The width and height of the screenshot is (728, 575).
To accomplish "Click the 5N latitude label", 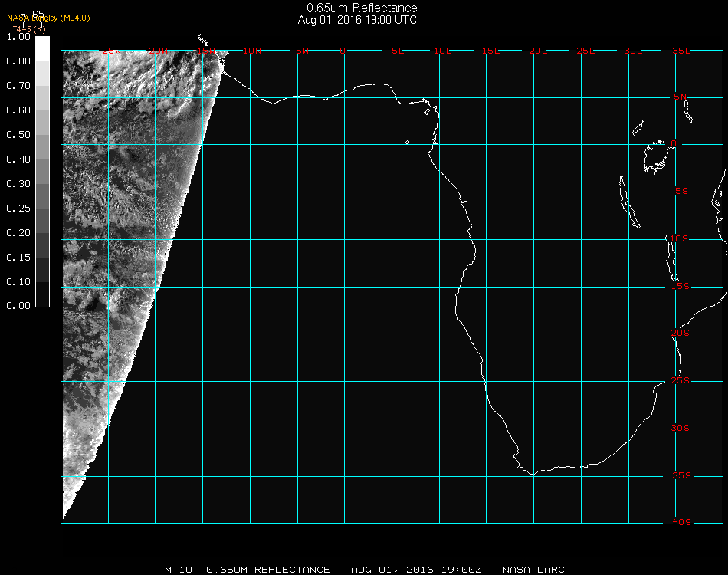I will [680, 97].
